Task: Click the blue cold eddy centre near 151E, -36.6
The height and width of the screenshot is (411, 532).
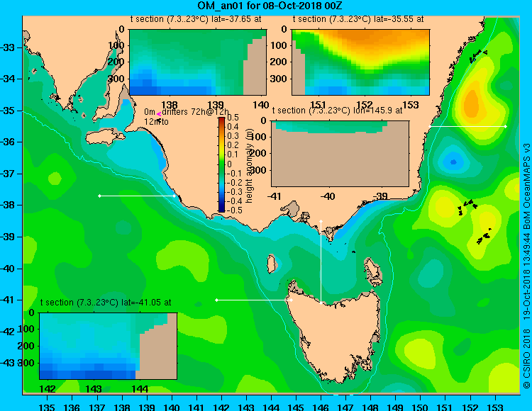Action: [453, 162]
